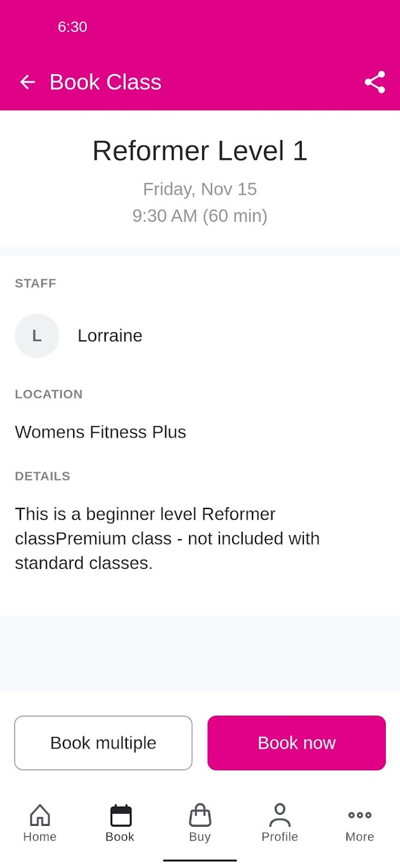The height and width of the screenshot is (868, 400).
Task: Click the Book now button
Action: tap(297, 743)
